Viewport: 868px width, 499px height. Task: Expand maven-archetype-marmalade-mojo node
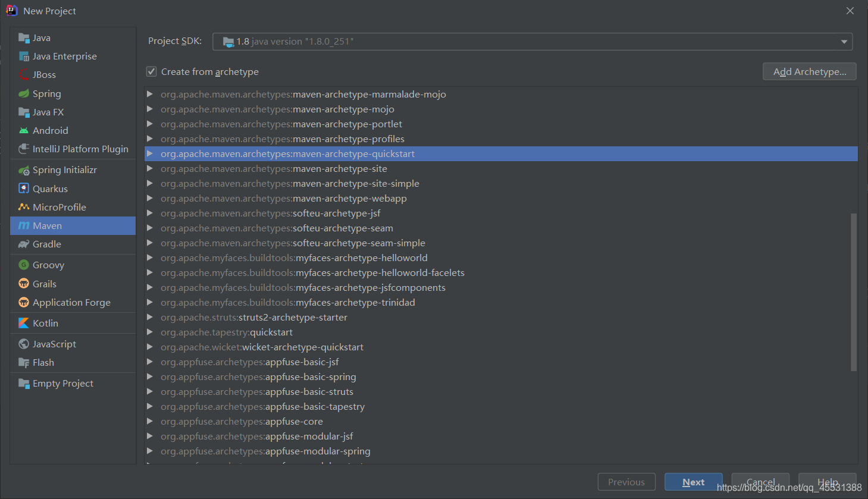pyautogui.click(x=150, y=94)
